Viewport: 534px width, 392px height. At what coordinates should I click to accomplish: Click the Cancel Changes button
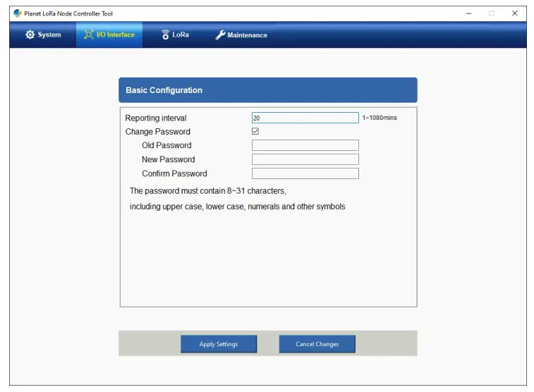[317, 344]
